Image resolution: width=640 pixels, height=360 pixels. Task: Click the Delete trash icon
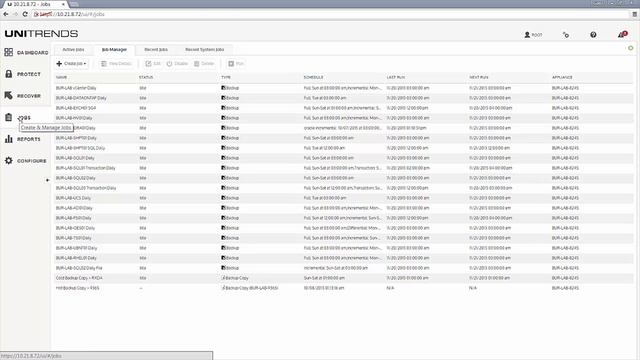click(x=197, y=64)
